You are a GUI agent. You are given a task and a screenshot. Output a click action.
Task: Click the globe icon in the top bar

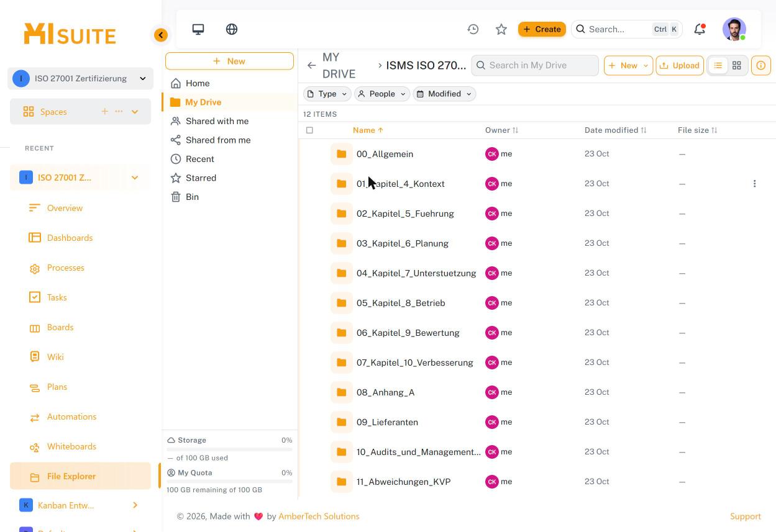(232, 29)
